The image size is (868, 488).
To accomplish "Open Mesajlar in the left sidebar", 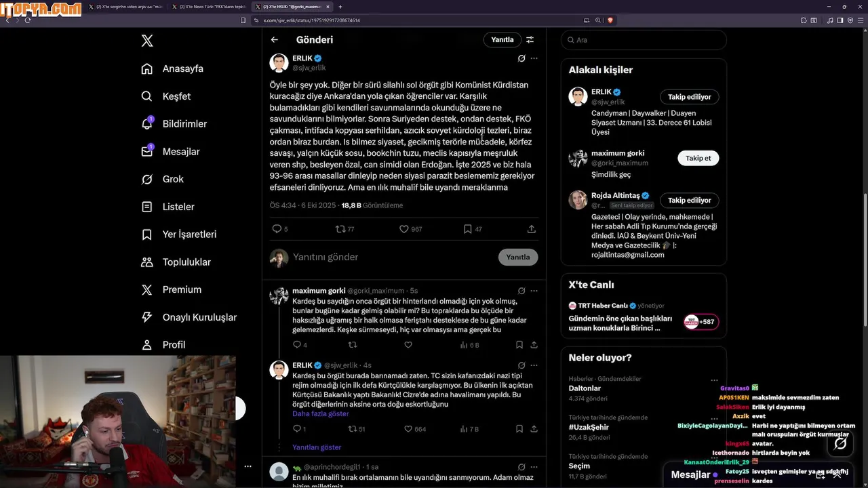I will tap(170, 152).
